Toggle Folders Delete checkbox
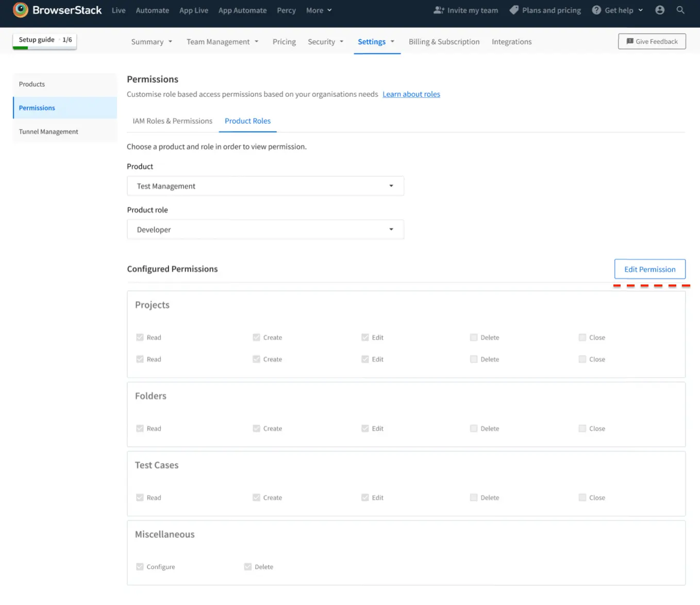The width and height of the screenshot is (700, 605). [474, 429]
